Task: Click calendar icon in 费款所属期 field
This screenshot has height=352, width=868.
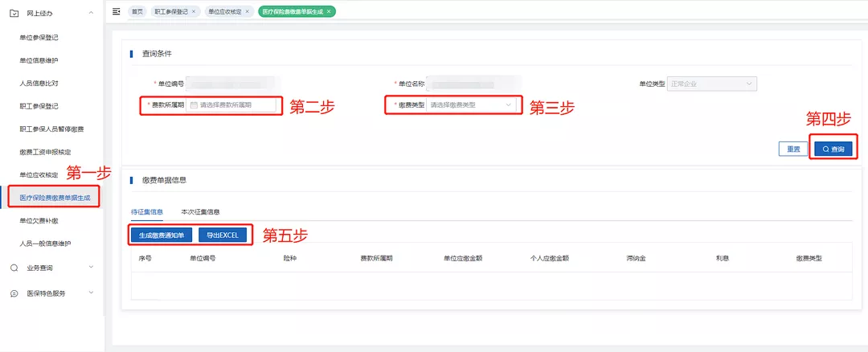Action: point(194,105)
